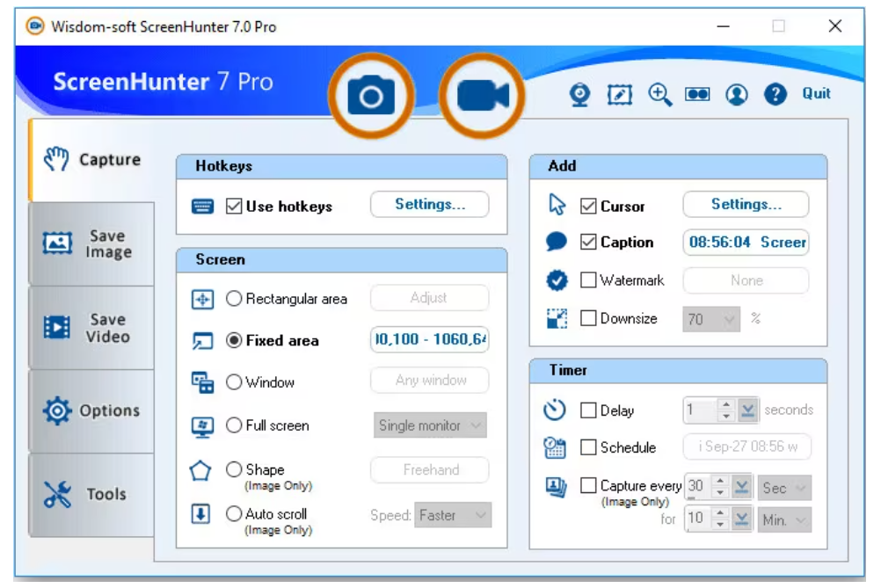Image resolution: width=881 pixels, height=588 pixels.
Task: Click the Auto scroll down-arrow icon
Action: click(201, 514)
